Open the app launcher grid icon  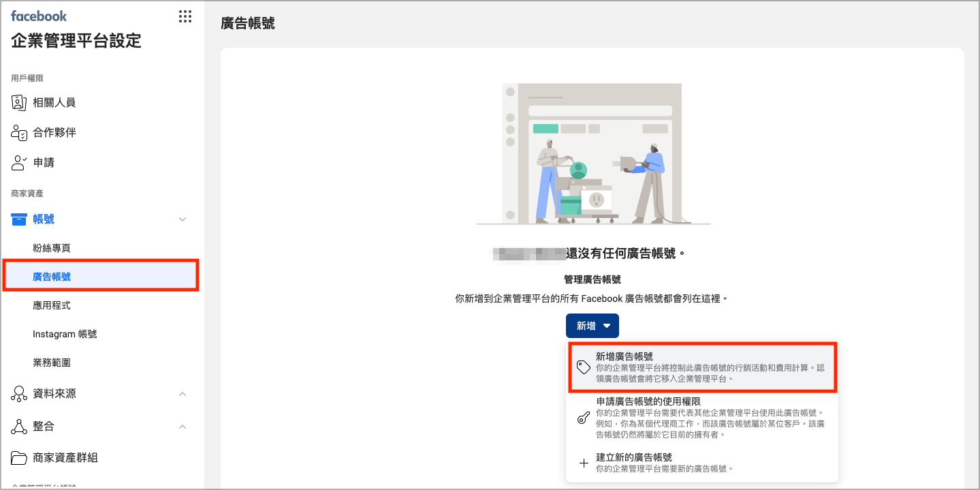(x=185, y=16)
